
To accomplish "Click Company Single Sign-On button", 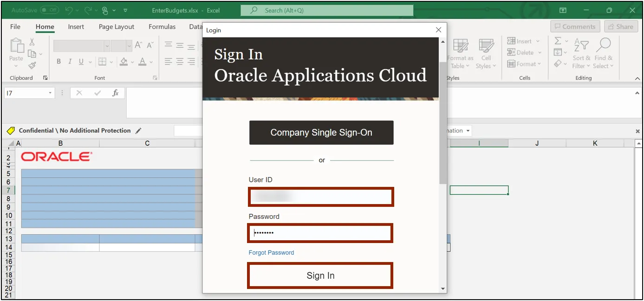I will click(x=321, y=133).
